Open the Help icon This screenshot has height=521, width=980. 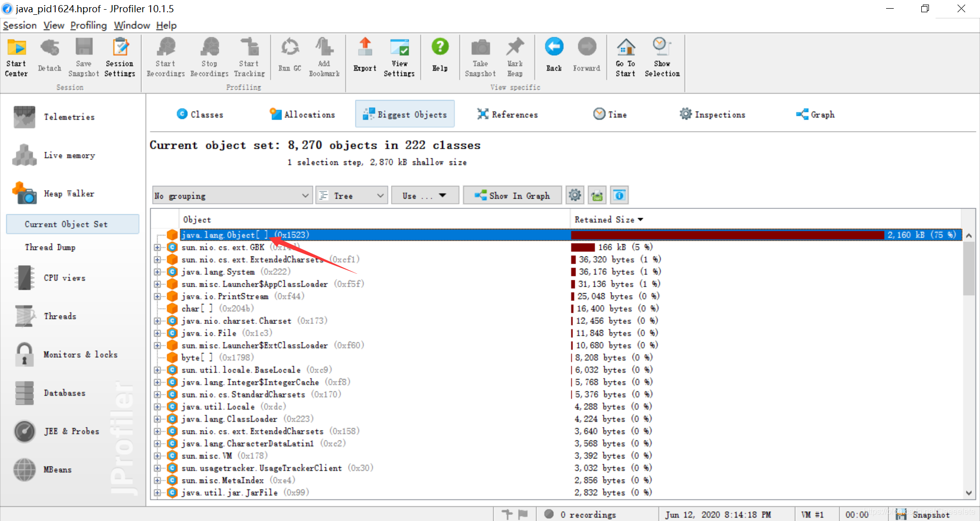[x=440, y=55]
